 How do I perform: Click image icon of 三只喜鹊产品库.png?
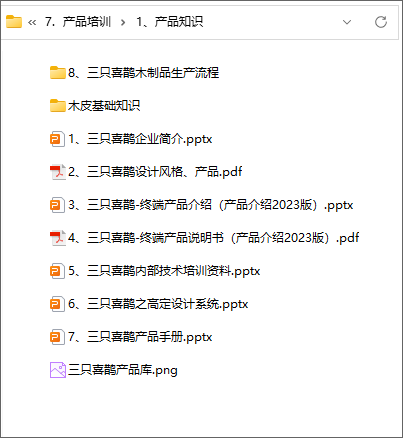(58, 370)
